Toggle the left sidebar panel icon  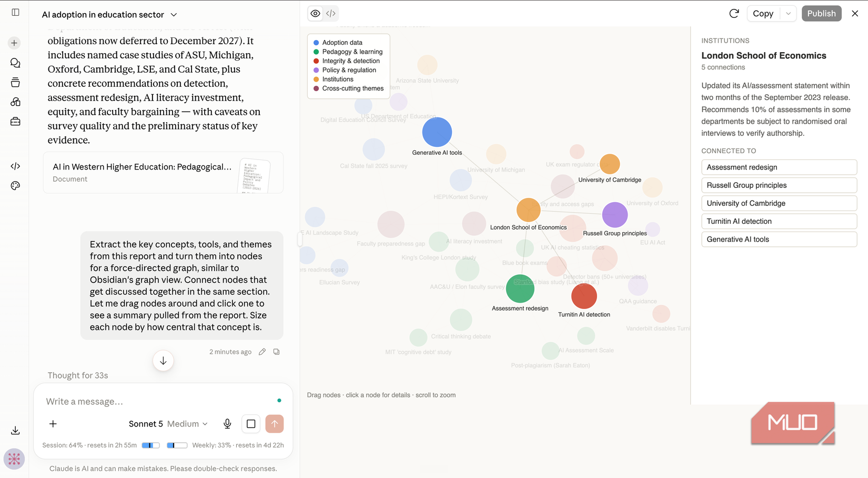coord(15,12)
